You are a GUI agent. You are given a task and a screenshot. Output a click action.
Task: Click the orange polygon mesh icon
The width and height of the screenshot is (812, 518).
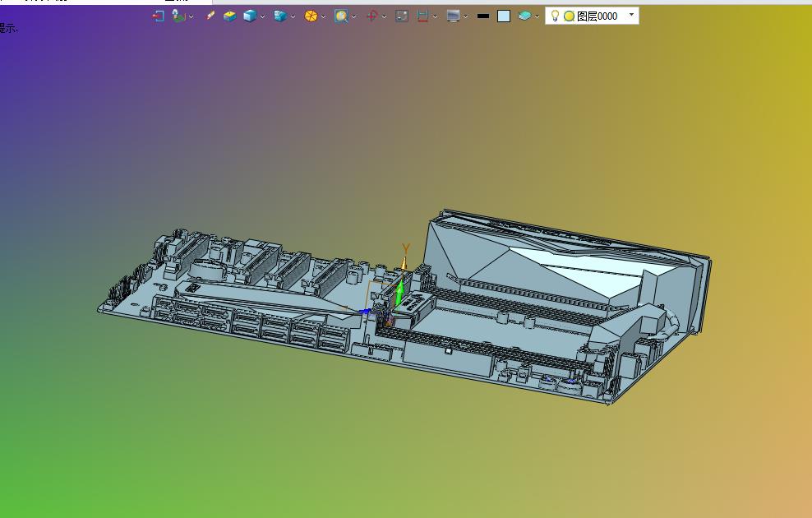(311, 16)
